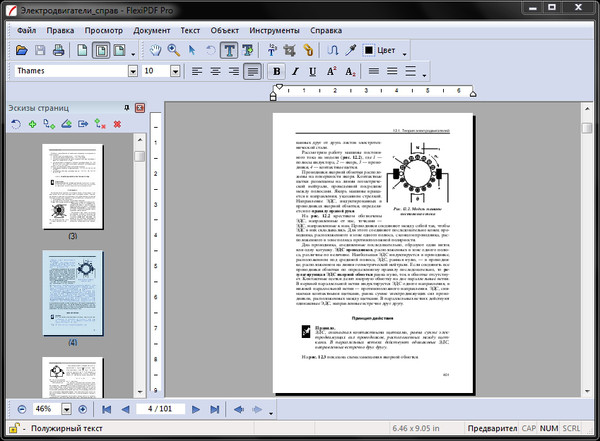
Task: Rotate page in thumbnails panel toolbar
Action: coord(14,124)
